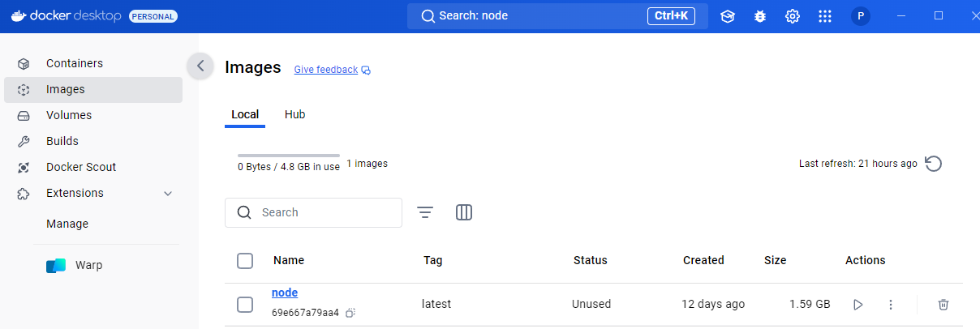This screenshot has height=329, width=980.
Task: Open the troubleshoot bug icon
Action: (x=760, y=16)
